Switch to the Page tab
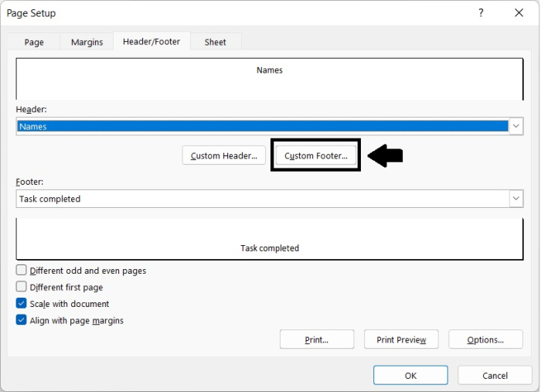Screen dimensions: 541x392 point(34,42)
